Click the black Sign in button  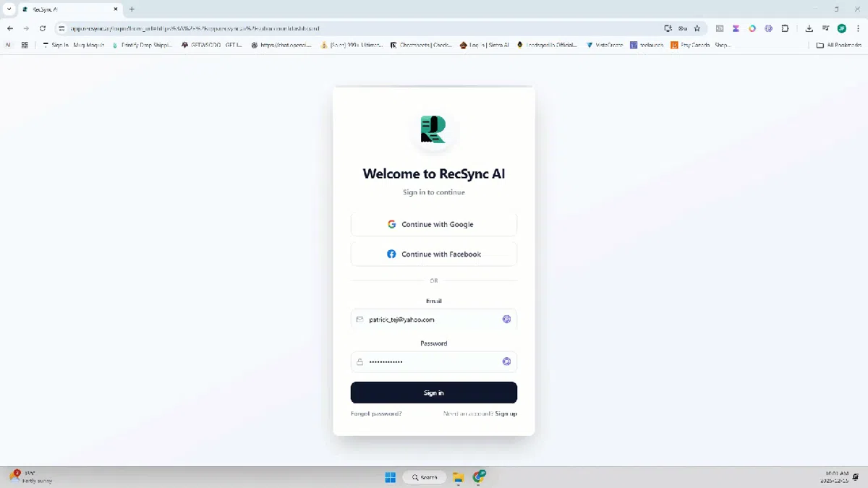point(434,393)
